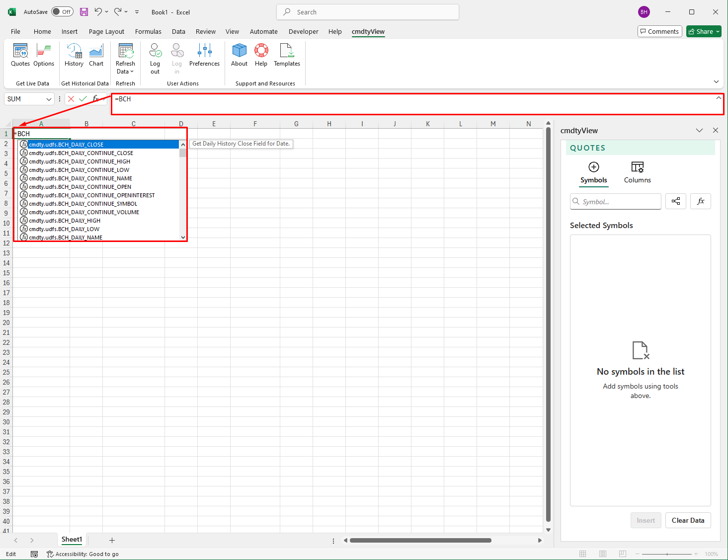This screenshot has height=560, width=728.
Task: Click the fx insert function icon in cmdtyView pane
Action: [700, 201]
